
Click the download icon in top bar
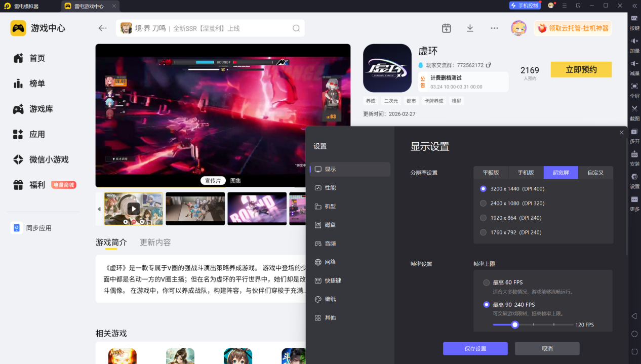470,28
